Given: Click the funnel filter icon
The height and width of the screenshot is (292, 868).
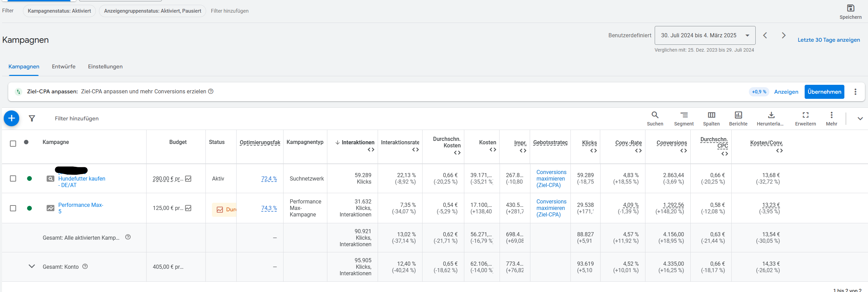Looking at the screenshot, I should tap(32, 118).
